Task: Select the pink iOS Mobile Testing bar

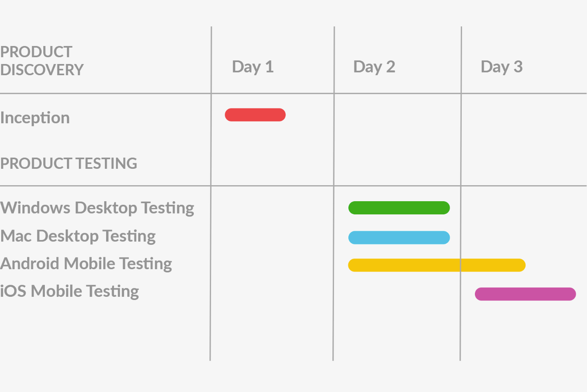Action: click(525, 294)
